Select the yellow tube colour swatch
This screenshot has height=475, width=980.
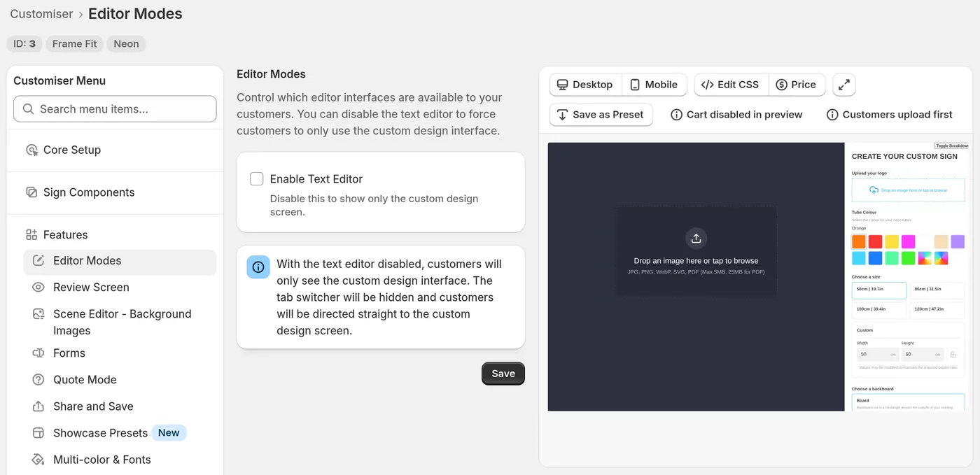(892, 241)
